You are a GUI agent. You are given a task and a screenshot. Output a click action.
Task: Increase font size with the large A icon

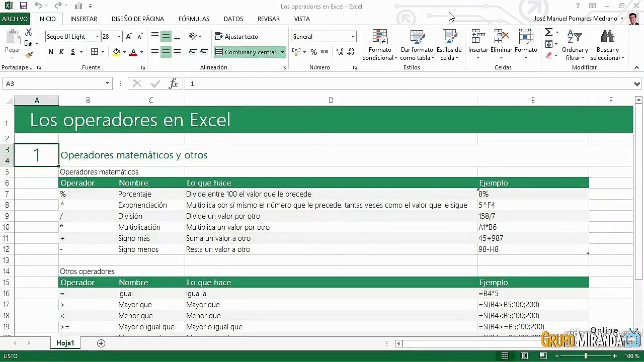[129, 36]
